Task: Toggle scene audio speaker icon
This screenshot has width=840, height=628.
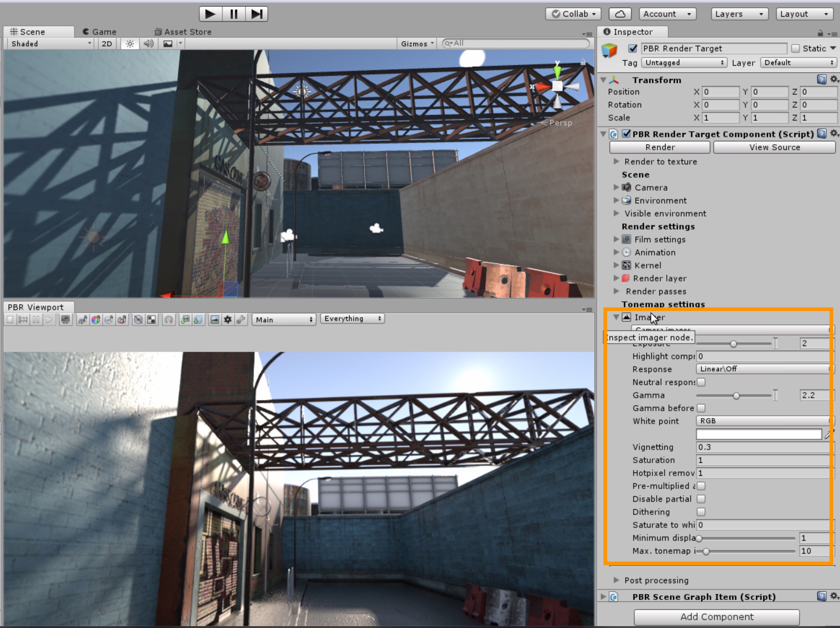Action: click(x=148, y=44)
